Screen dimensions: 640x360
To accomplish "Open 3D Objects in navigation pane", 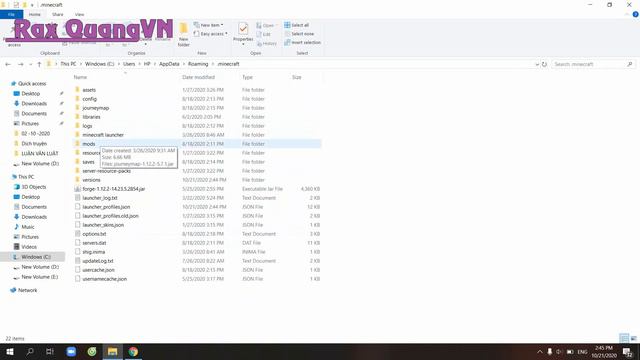I will click(33, 187).
